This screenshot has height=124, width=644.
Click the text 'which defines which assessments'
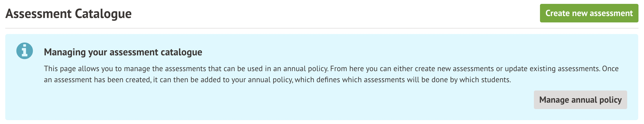[x=350, y=80]
